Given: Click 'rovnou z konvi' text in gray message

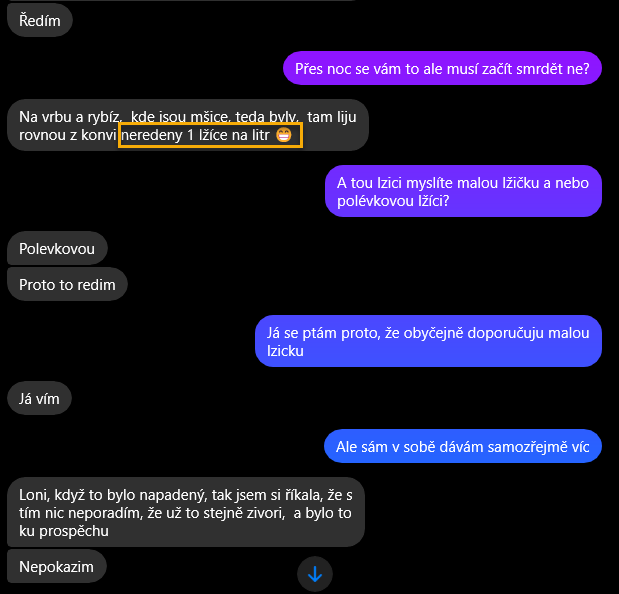Looking at the screenshot, I should coord(68,135).
